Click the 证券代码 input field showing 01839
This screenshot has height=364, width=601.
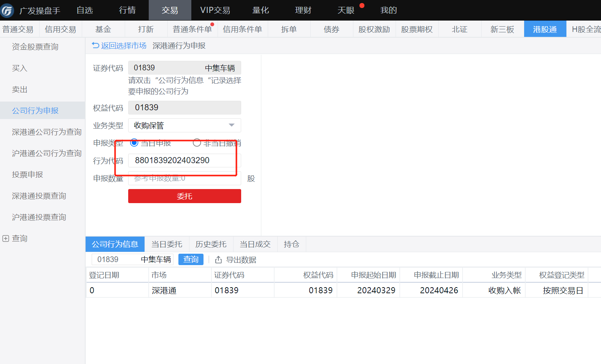[184, 68]
